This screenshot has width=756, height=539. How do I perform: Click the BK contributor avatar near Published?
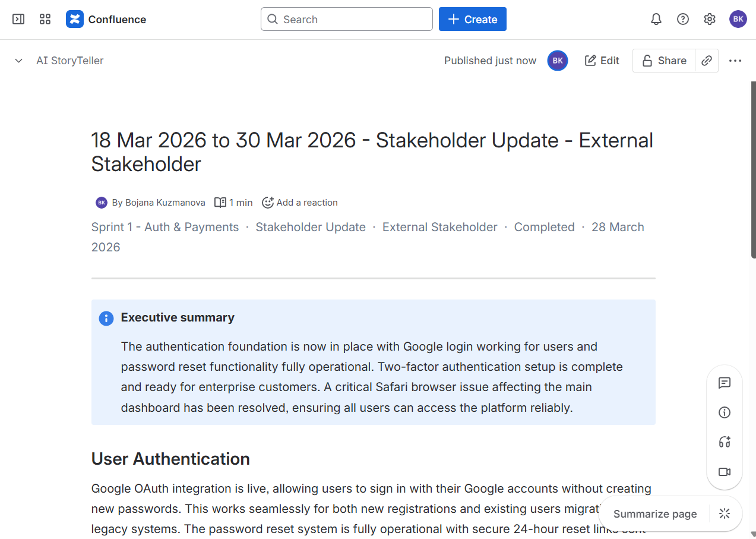click(x=558, y=61)
